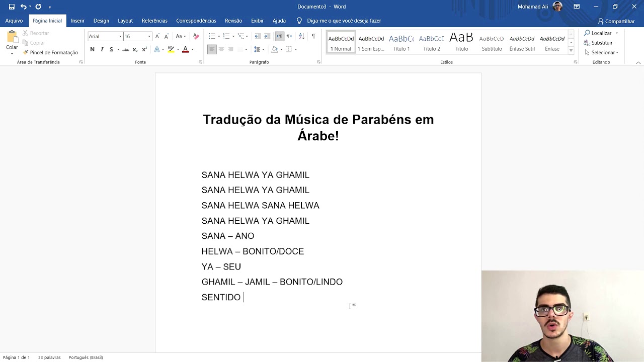This screenshot has width=644, height=362.
Task: Open the Fonte dialog launcher
Action: click(x=201, y=62)
